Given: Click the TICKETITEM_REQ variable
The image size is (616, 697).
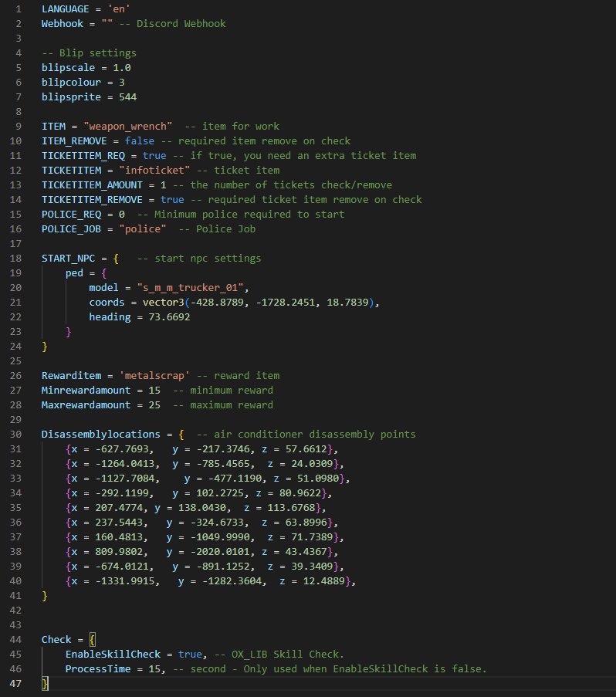Looking at the screenshot, I should click(x=83, y=156).
